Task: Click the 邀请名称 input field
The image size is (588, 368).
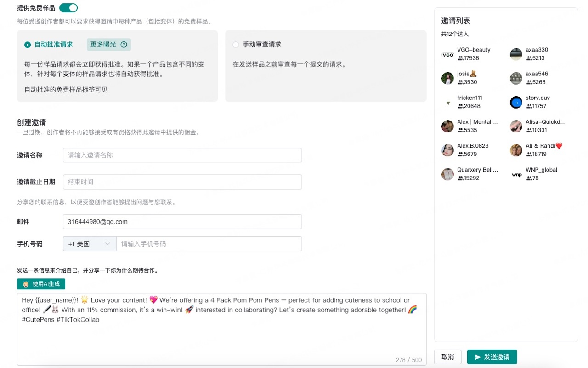Action: point(182,155)
